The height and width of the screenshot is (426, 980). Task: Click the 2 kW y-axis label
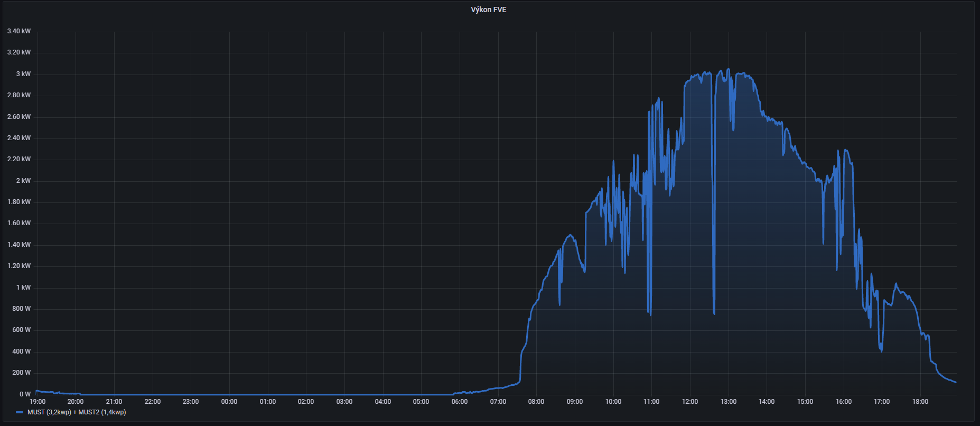point(23,181)
